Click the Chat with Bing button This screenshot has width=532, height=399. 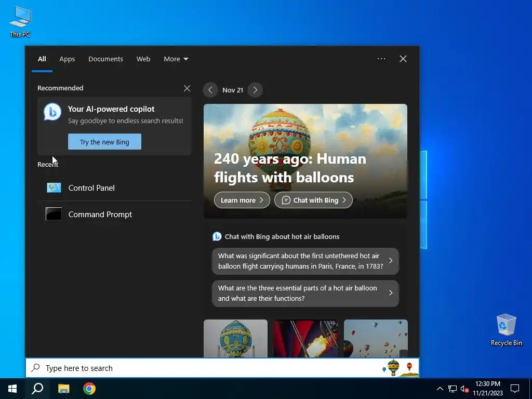pyautogui.click(x=313, y=200)
